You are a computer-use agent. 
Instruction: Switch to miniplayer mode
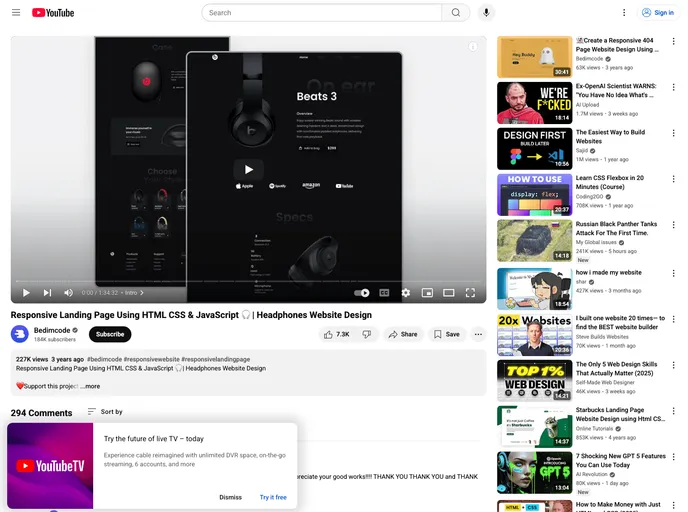point(427,293)
